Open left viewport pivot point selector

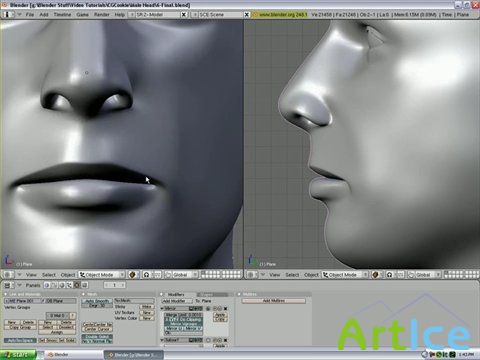pyautogui.click(x=146, y=275)
